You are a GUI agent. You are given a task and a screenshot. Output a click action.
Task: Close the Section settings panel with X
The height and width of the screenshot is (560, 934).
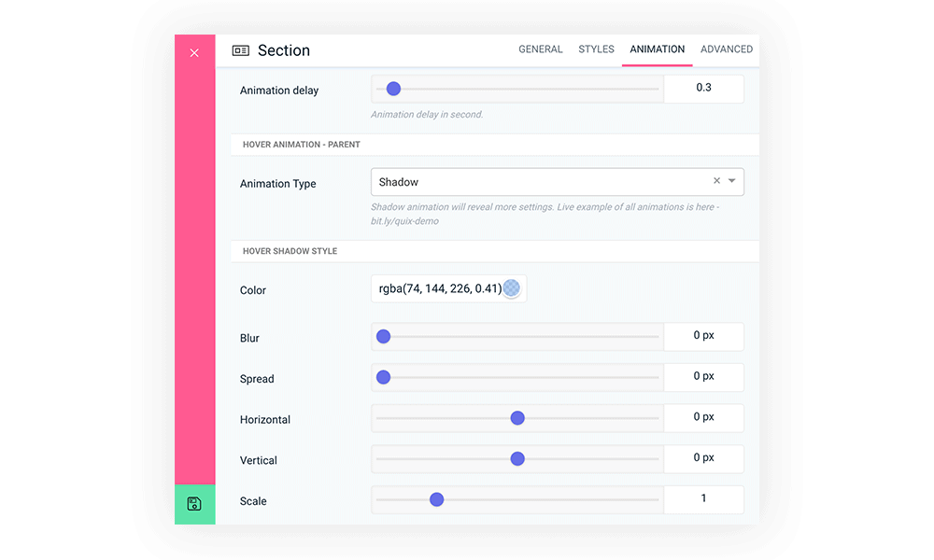tap(194, 53)
